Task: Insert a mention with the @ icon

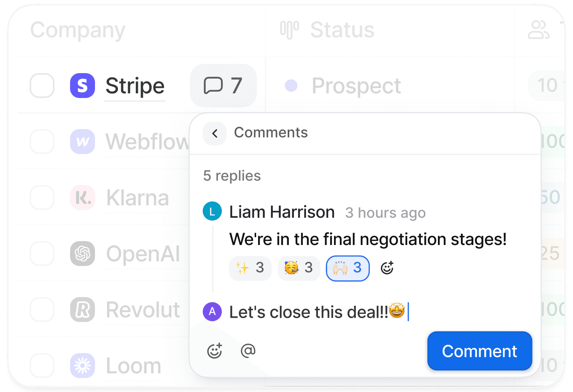Action: pyautogui.click(x=248, y=350)
